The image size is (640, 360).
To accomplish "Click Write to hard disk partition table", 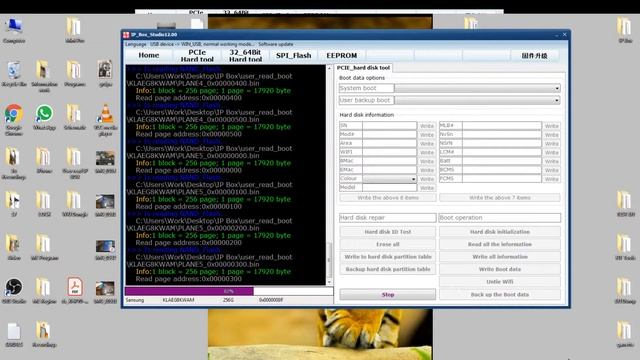I will pyautogui.click(x=388, y=257).
